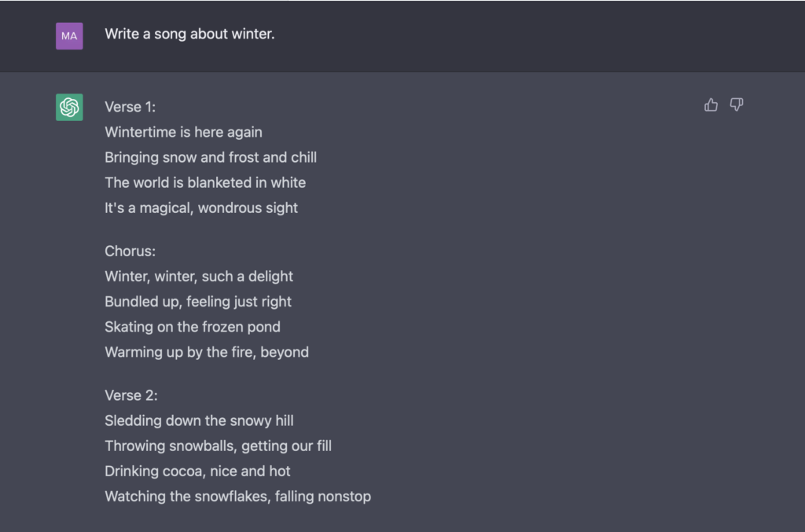
Task: Click the line "Warming up by the fire, beyond"
Action: (x=207, y=352)
